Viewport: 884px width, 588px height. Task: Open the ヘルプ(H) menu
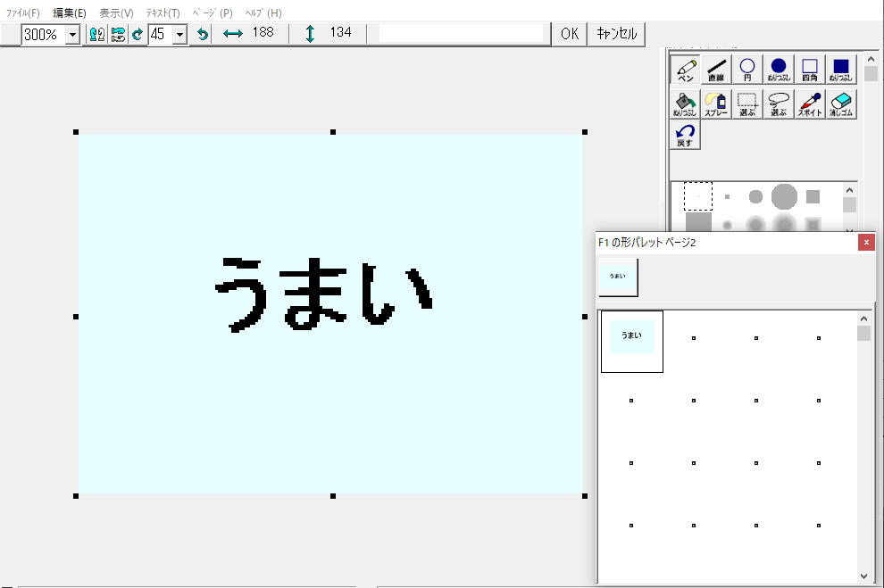pyautogui.click(x=263, y=12)
